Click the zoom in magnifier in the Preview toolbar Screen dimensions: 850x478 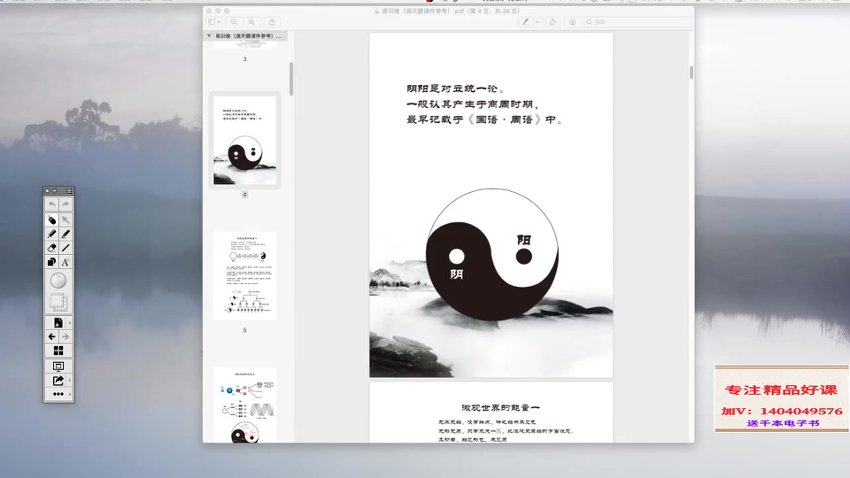pos(252,22)
